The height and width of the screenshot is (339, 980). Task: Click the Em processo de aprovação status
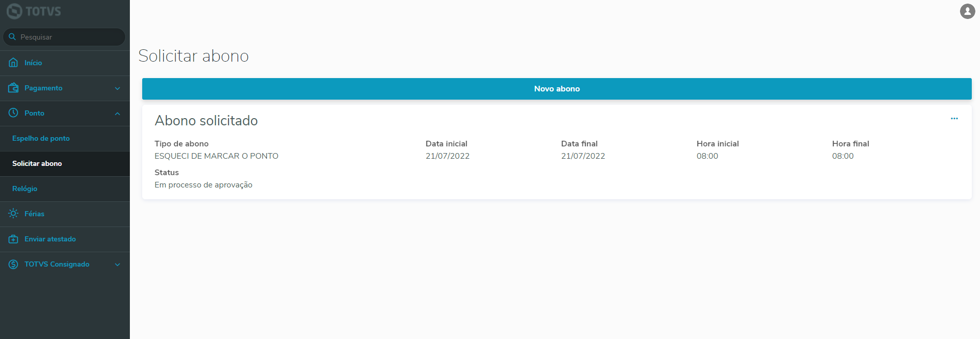click(203, 185)
